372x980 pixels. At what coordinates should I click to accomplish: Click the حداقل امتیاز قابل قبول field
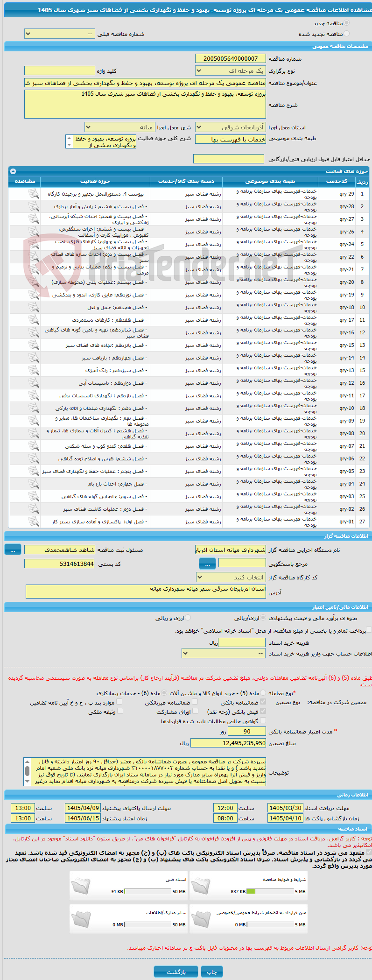229,159
